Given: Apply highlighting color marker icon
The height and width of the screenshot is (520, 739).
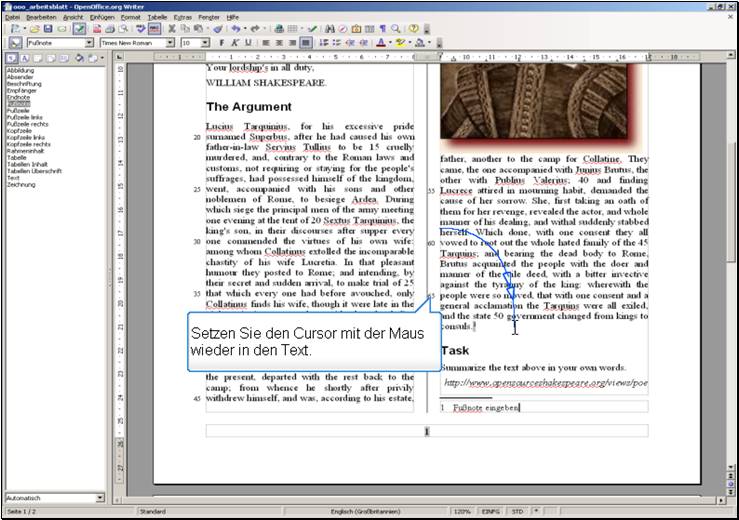Looking at the screenshot, I should pyautogui.click(x=401, y=43).
